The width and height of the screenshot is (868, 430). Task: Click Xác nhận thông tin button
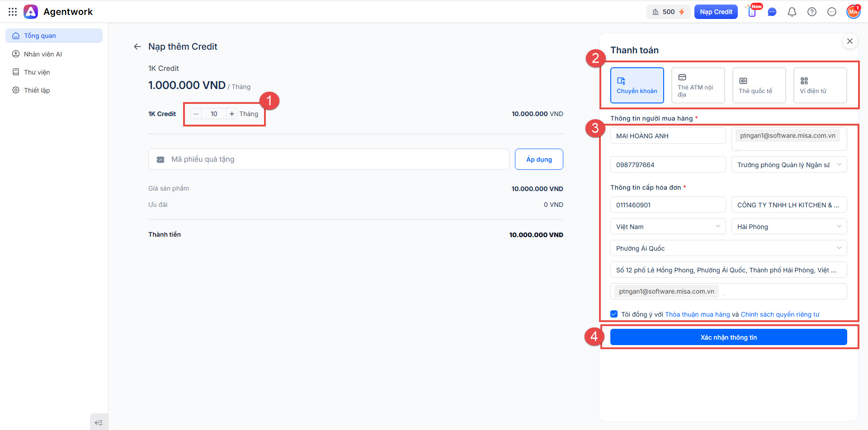click(x=728, y=337)
